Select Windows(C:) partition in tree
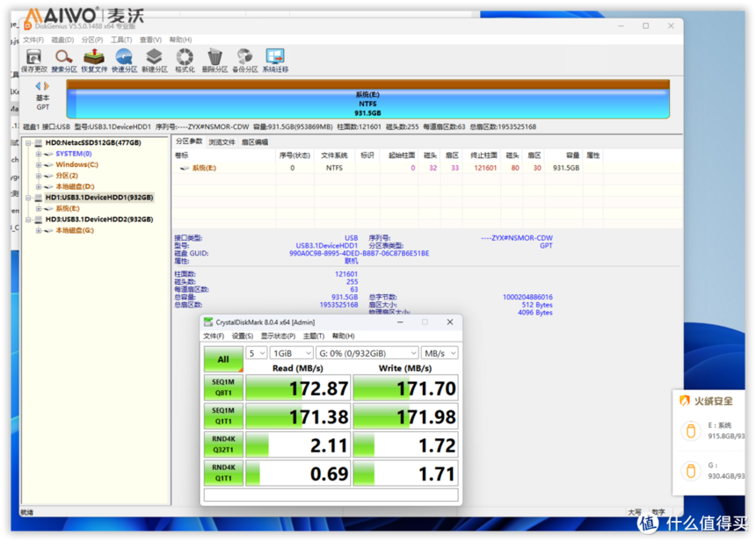Viewport: 756px width, 542px height. pos(76,165)
